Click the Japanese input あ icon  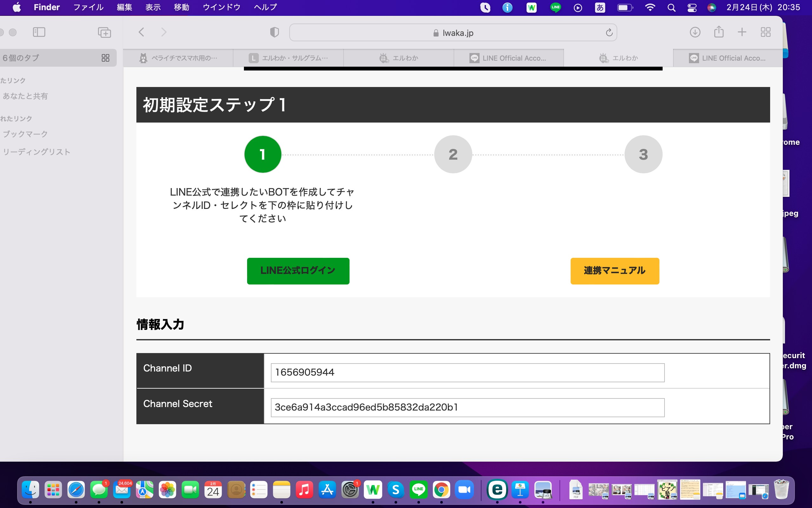[x=600, y=7]
